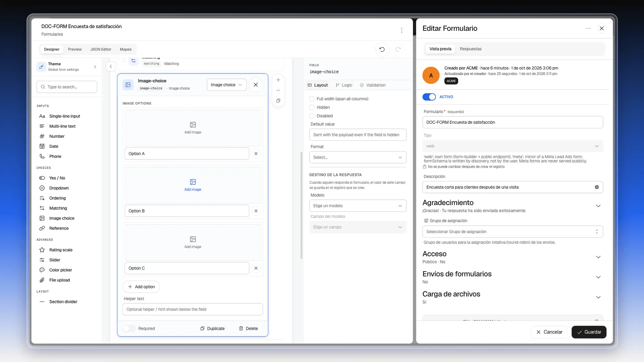644x362 pixels.
Task: Open more options in Editar Formulario header
Action: 588,28
